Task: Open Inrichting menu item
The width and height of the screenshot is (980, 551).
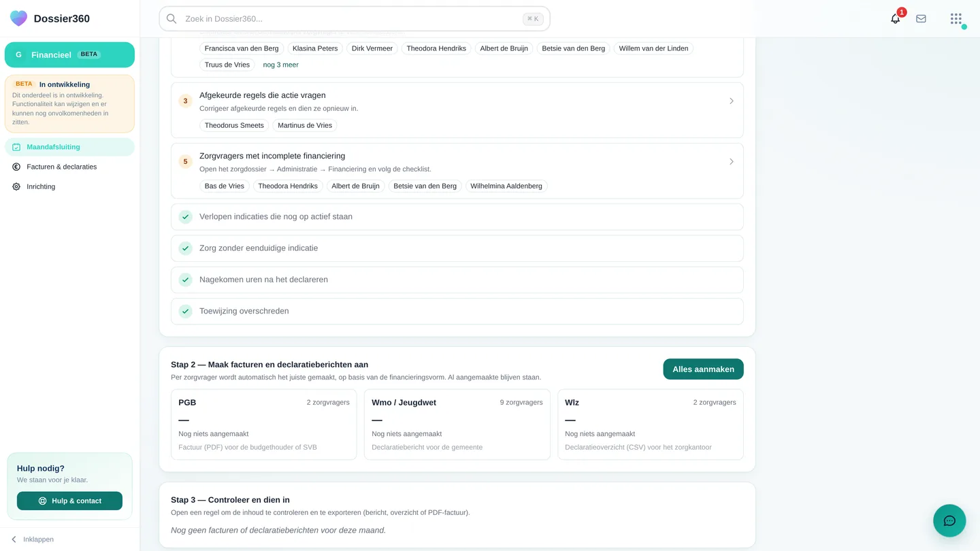Action: pos(69,186)
